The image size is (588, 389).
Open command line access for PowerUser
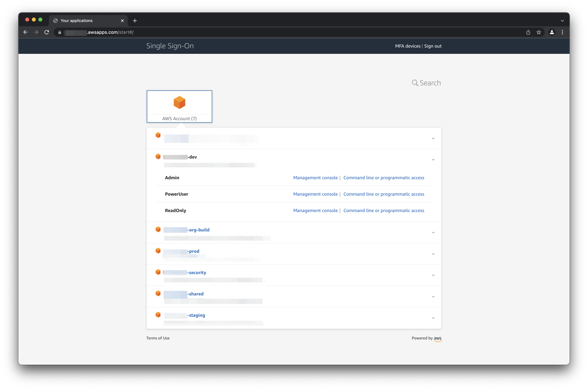[x=384, y=194]
